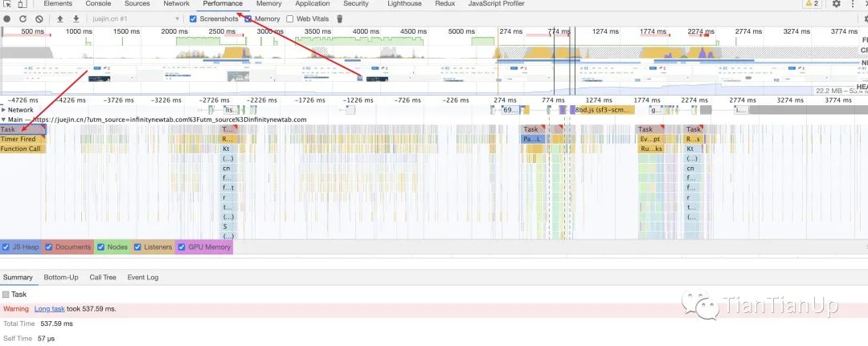This screenshot has width=868, height=346.
Task: Open the warnings badge showing 2
Action: [812, 3]
